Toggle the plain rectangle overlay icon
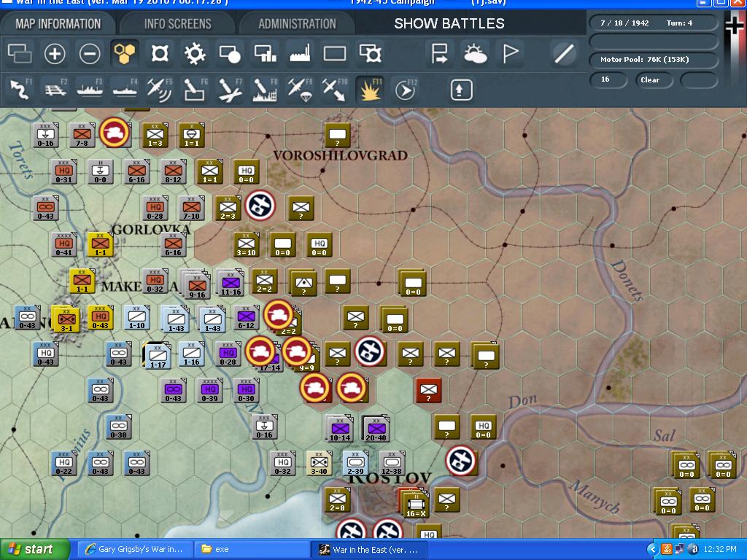Screen dimensions: 747x560 335,53
